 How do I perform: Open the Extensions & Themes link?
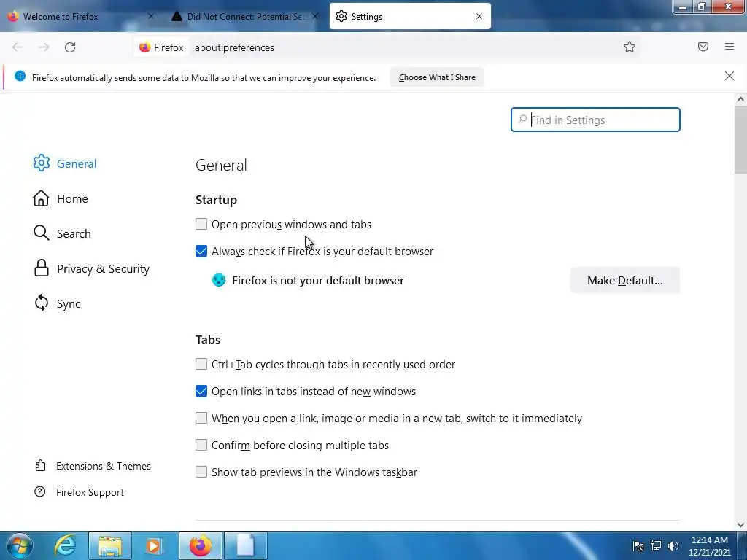tap(104, 466)
